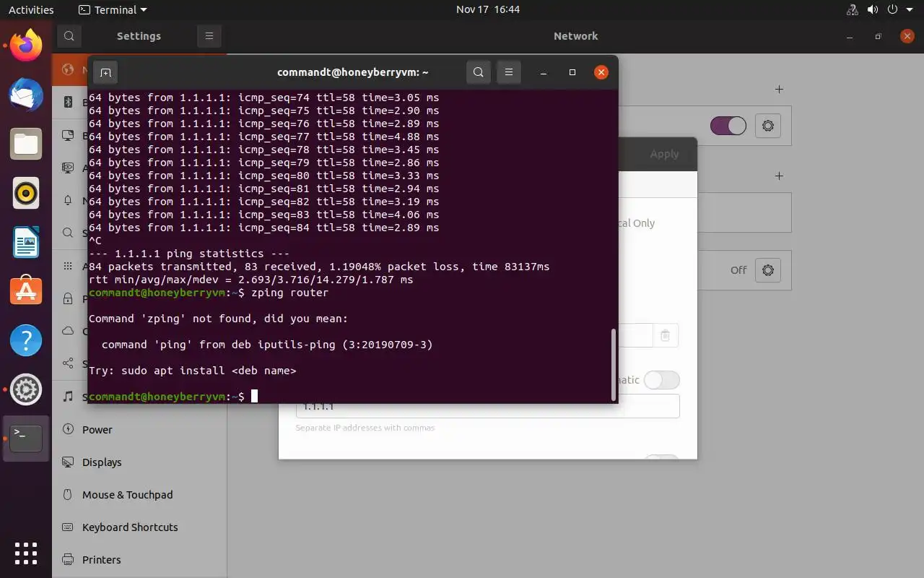924x578 pixels.
Task: Select the Network globe icon in sidebar
Action: [68, 69]
